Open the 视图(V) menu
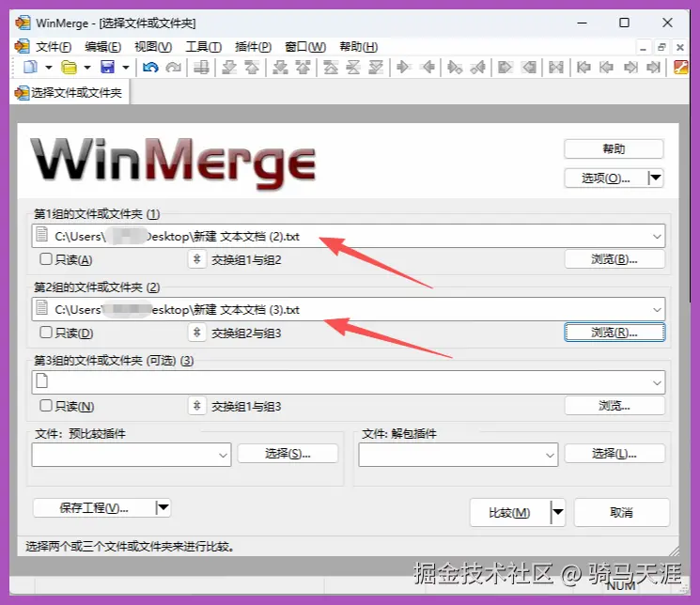The image size is (700, 605). [x=153, y=47]
